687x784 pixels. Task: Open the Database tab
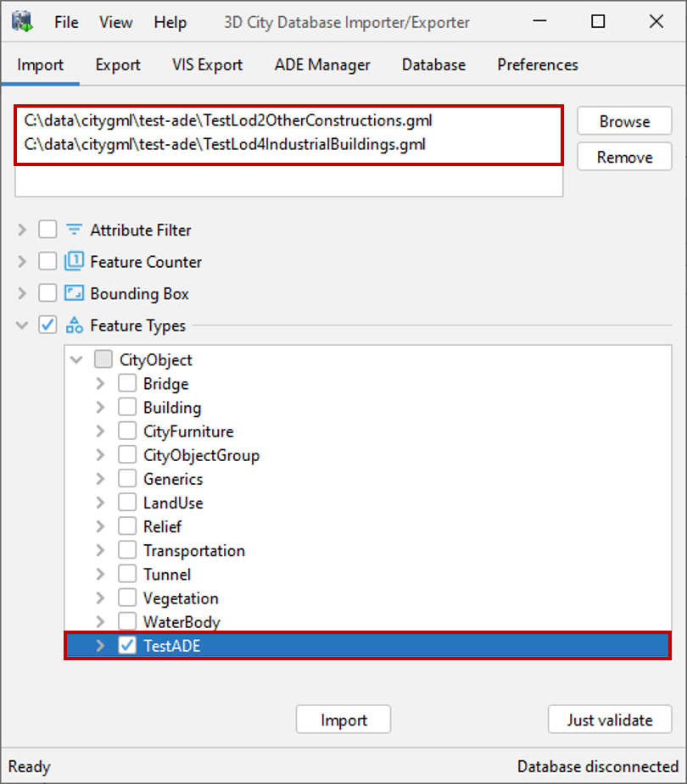point(433,64)
